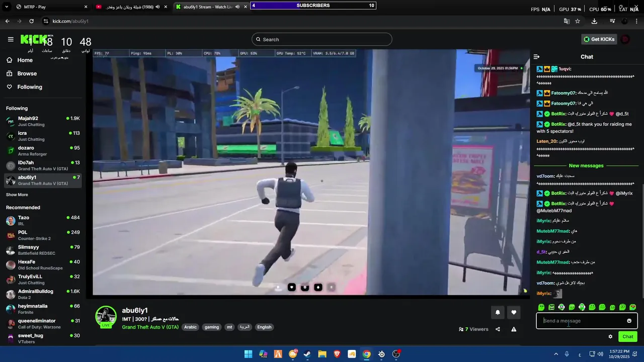
Task: Report the stream warning icon
Action: coord(514,329)
